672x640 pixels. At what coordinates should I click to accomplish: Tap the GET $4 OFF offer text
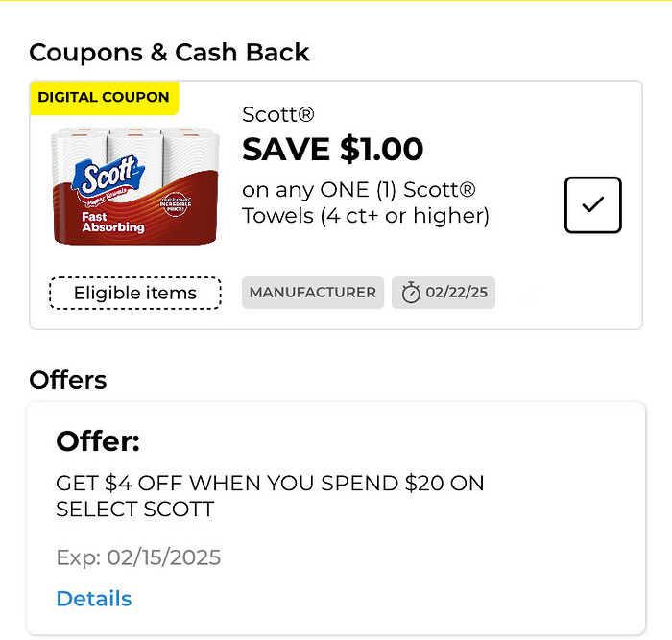coord(270,496)
